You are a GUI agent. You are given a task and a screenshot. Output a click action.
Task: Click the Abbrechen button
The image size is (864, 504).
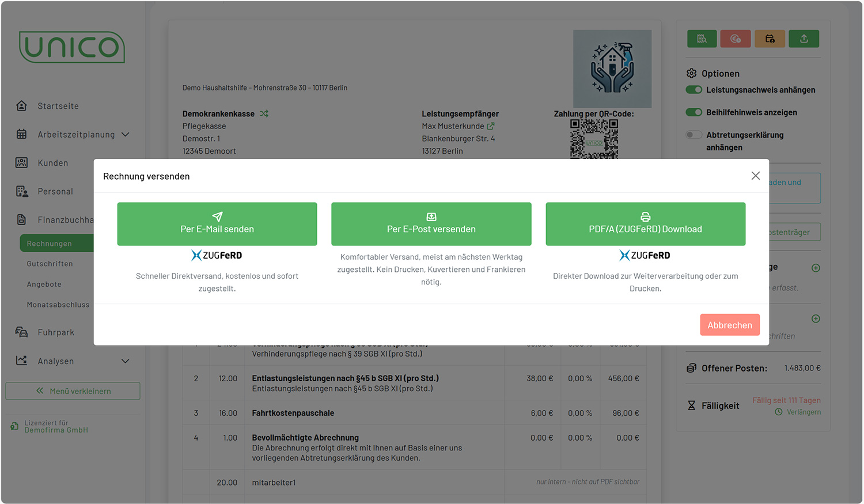[729, 325]
